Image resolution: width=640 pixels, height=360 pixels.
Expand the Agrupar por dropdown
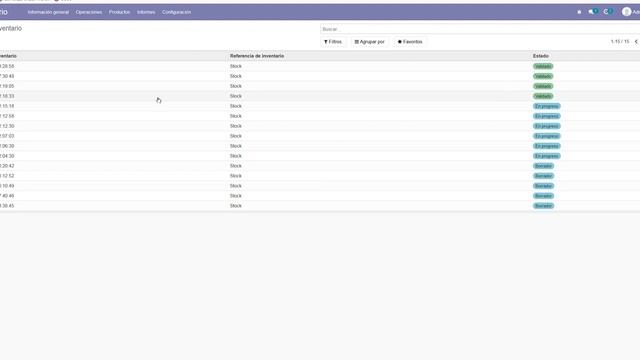[x=369, y=42]
